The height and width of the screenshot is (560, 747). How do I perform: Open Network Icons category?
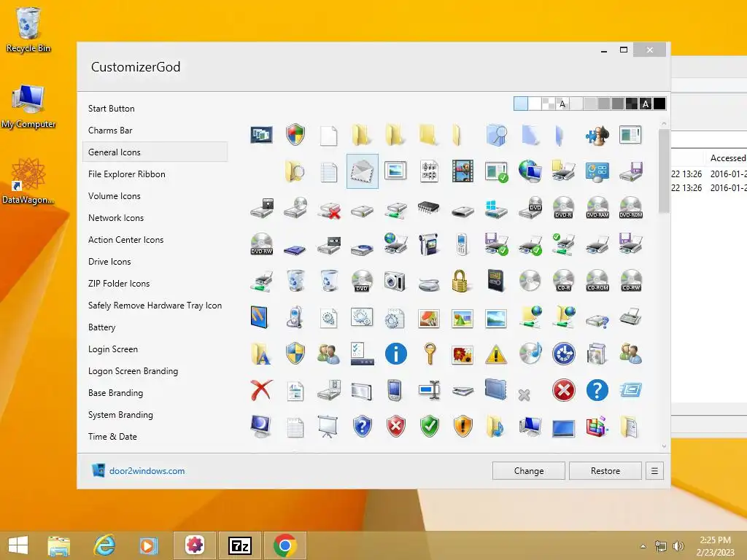116,218
